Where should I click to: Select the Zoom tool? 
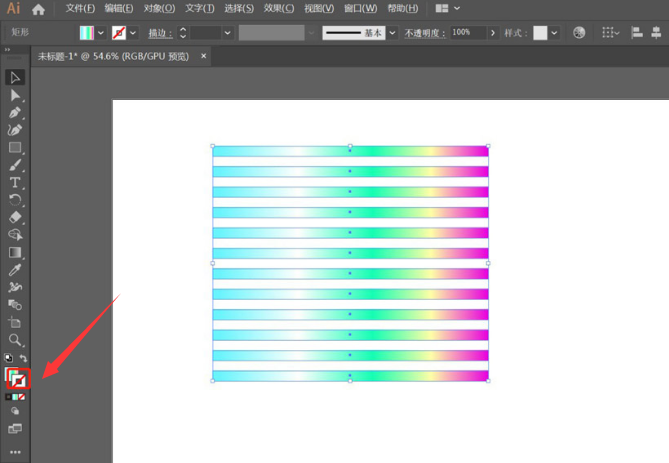[x=15, y=340]
